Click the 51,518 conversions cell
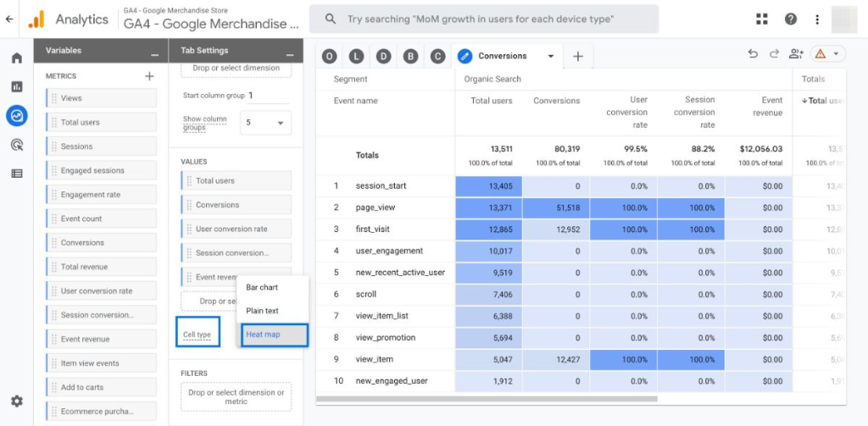Viewport: 868px width, 426px height. (556, 207)
